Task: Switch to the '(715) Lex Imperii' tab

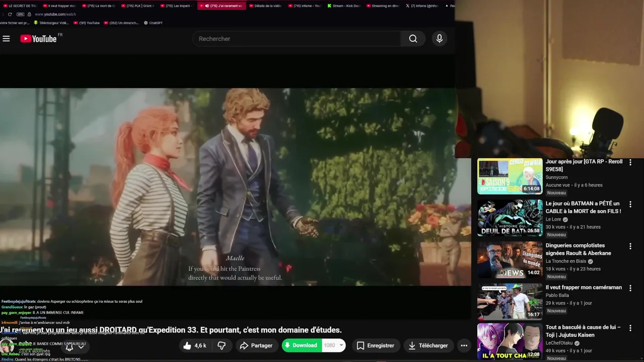Action: pos(178,6)
